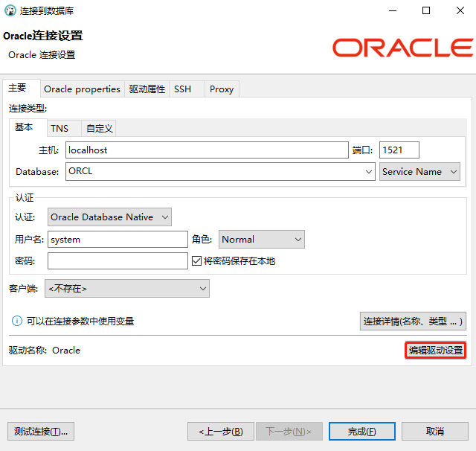Open the Database ORCL combo box arrow
The image size is (476, 451).
369,172
